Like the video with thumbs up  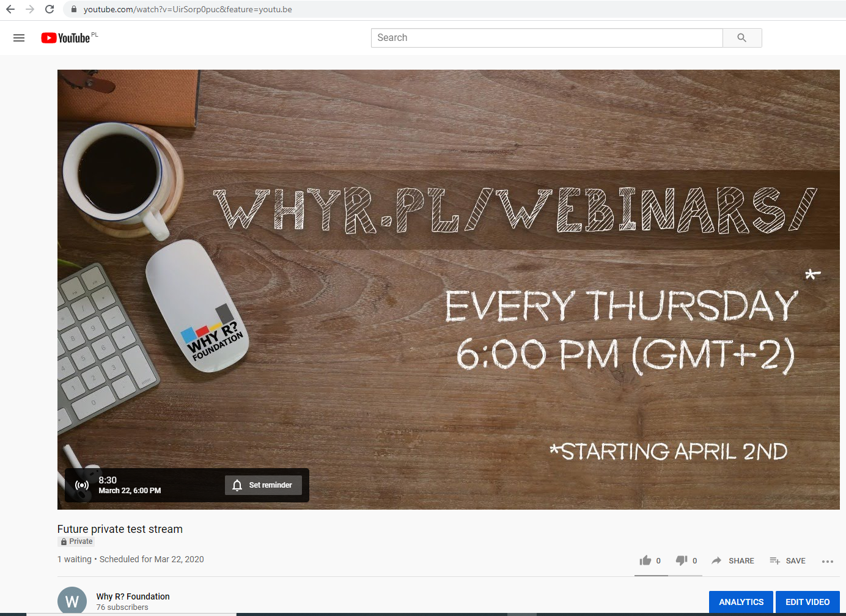tap(646, 560)
